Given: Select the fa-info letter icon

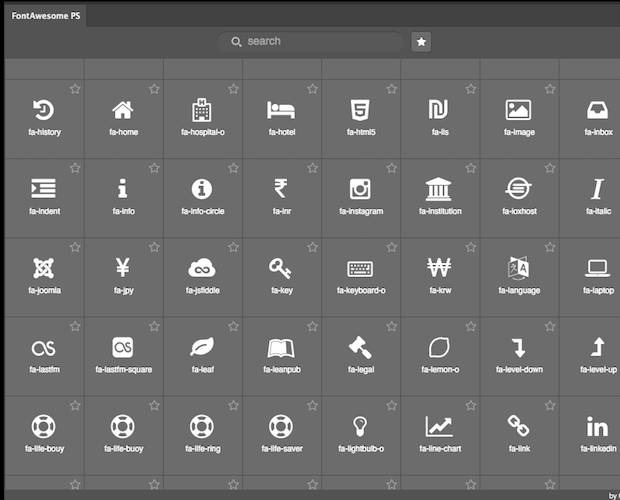Looking at the screenshot, I should (x=123, y=189).
